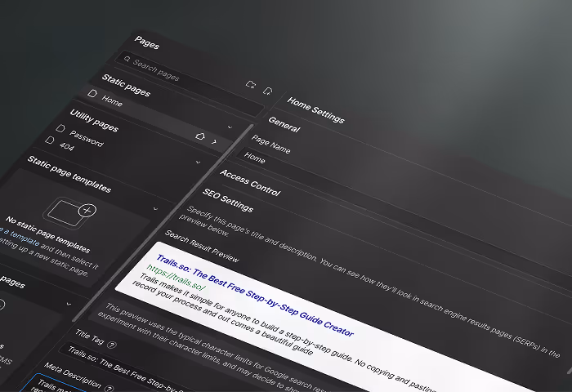Click the magnifier icon in Search pages
The image size is (572, 392).
127,59
